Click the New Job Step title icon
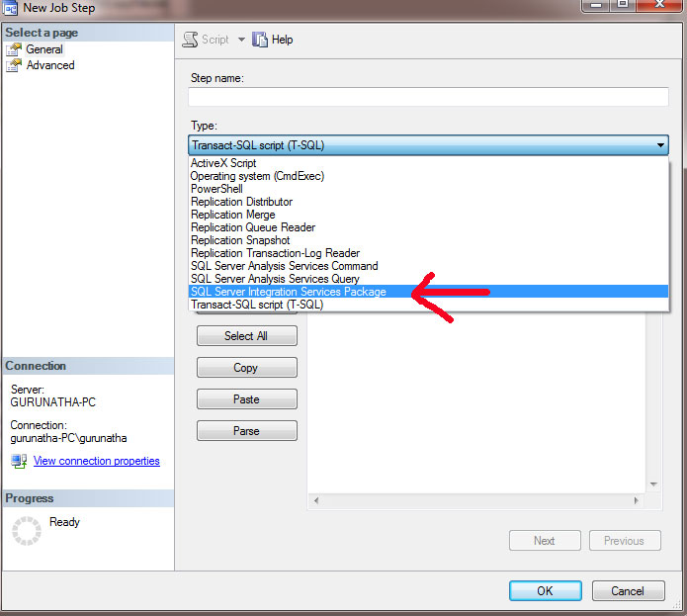 (10, 8)
